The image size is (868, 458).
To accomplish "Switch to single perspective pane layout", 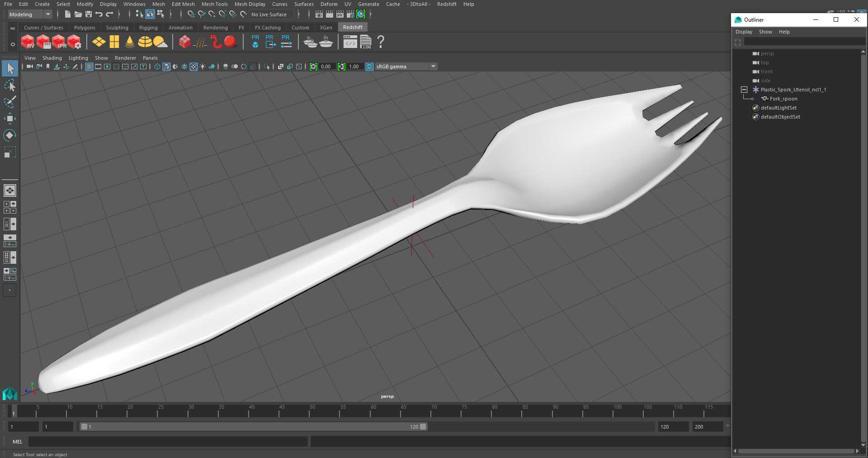I will pos(10,191).
